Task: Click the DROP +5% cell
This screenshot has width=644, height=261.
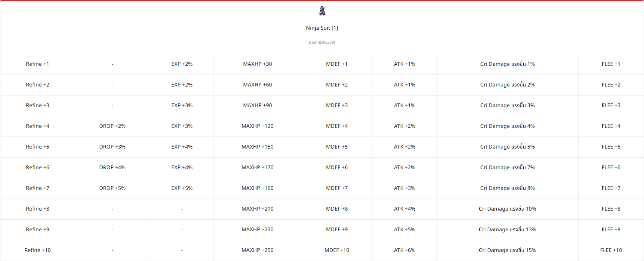Action: click(112, 188)
